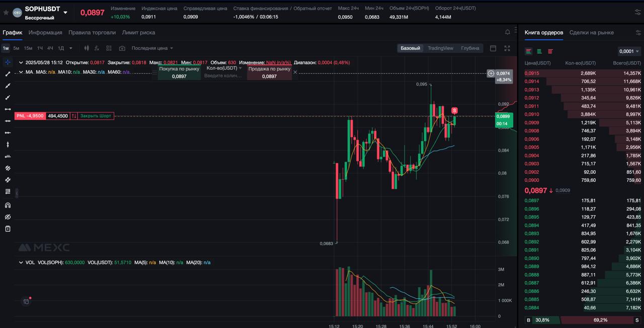Open the Последняя цена price type dropdown

(152, 48)
